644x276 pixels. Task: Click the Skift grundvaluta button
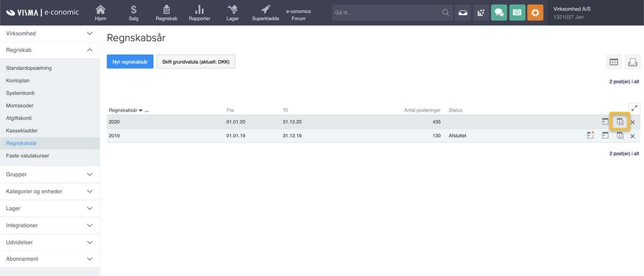coord(196,61)
